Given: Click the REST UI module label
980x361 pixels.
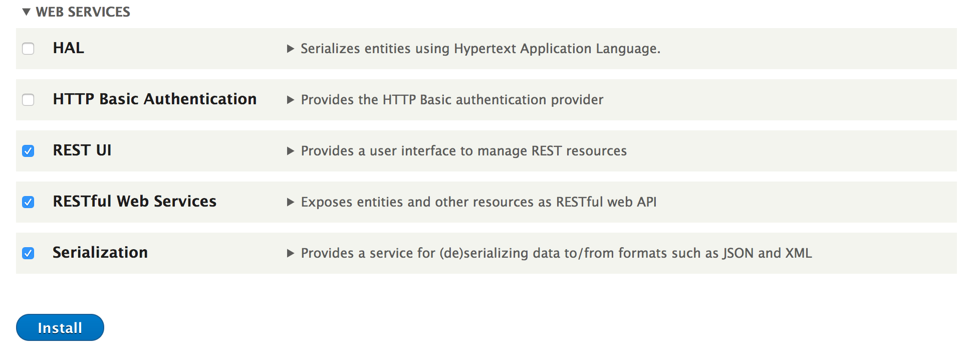Looking at the screenshot, I should pos(82,150).
